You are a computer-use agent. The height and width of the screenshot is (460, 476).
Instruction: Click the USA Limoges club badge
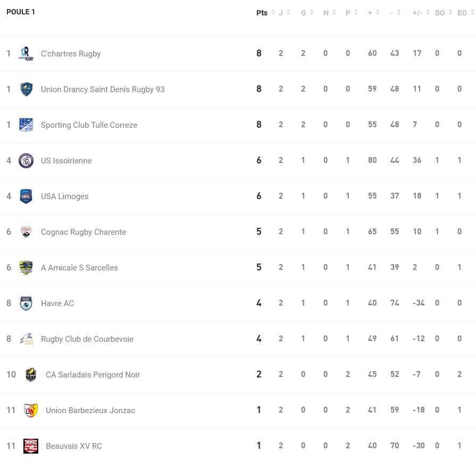pyautogui.click(x=26, y=196)
